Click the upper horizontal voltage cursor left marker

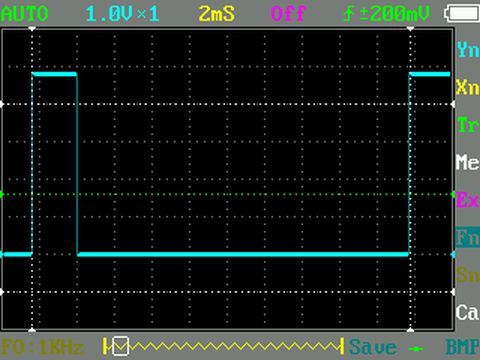coord(2,104)
